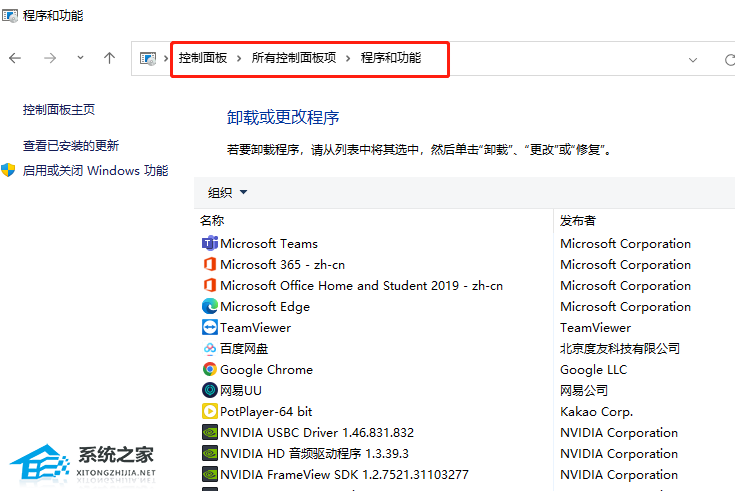735x491 pixels.
Task: Expand the address bar history dropdown
Action: (693, 59)
